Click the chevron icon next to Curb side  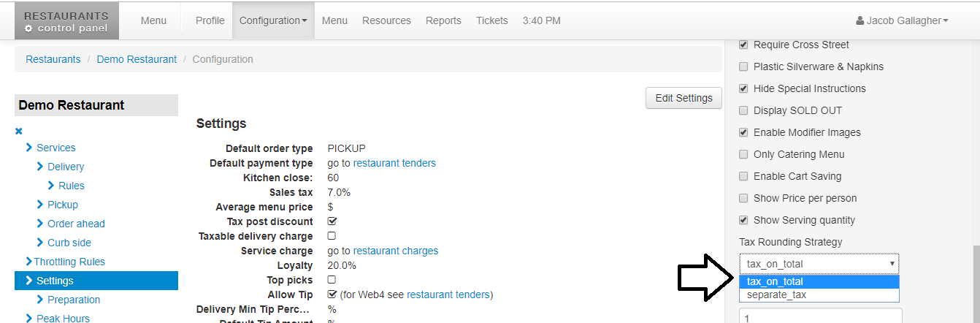coord(40,243)
